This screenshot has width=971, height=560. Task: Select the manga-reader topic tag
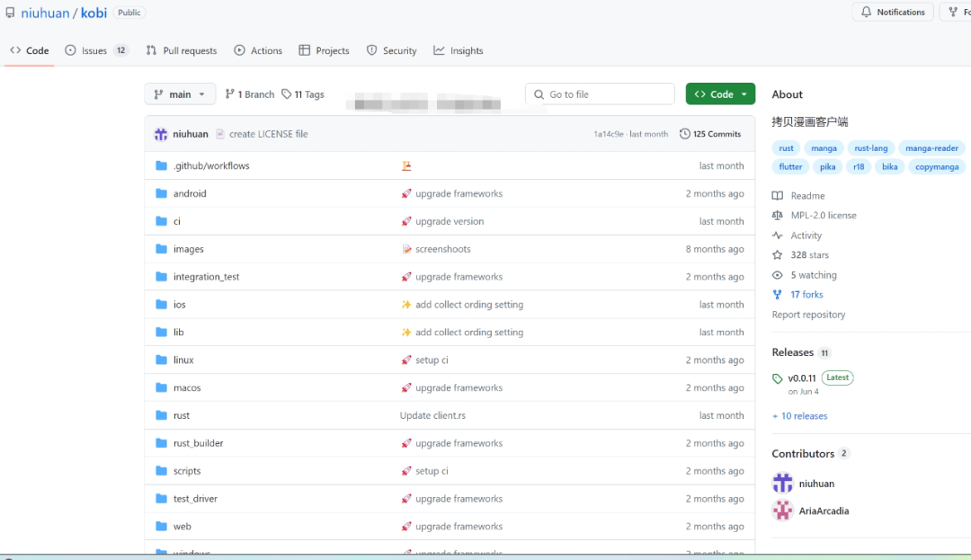click(x=931, y=148)
